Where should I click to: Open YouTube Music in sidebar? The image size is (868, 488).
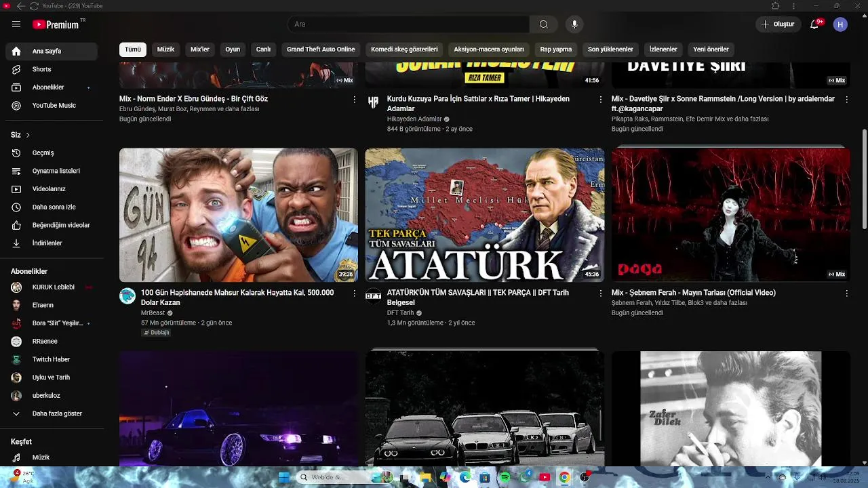(52, 106)
